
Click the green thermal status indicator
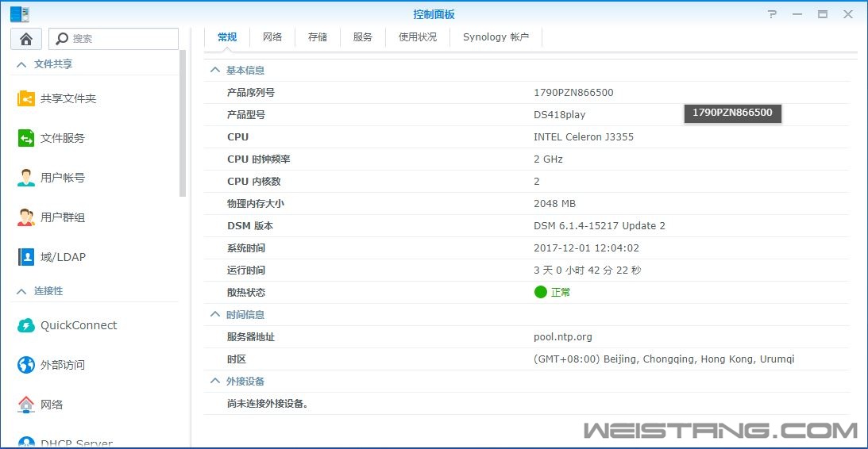click(x=540, y=292)
